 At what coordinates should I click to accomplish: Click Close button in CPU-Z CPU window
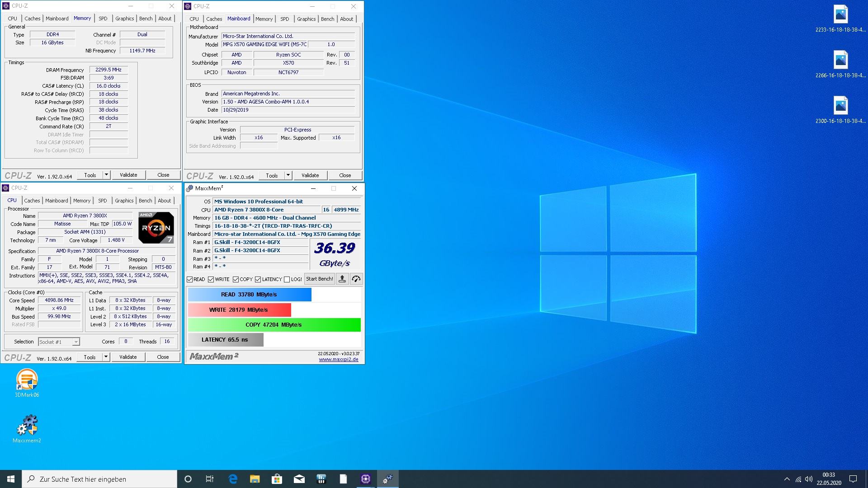coord(163,357)
